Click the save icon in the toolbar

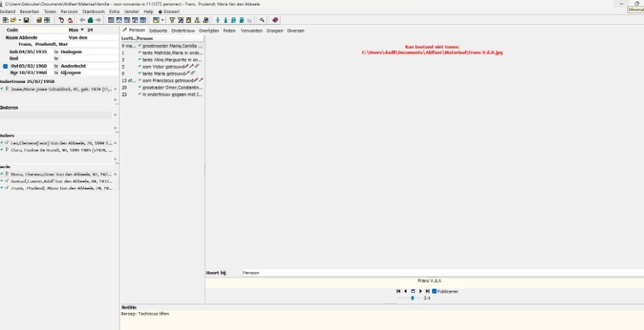coord(27,20)
